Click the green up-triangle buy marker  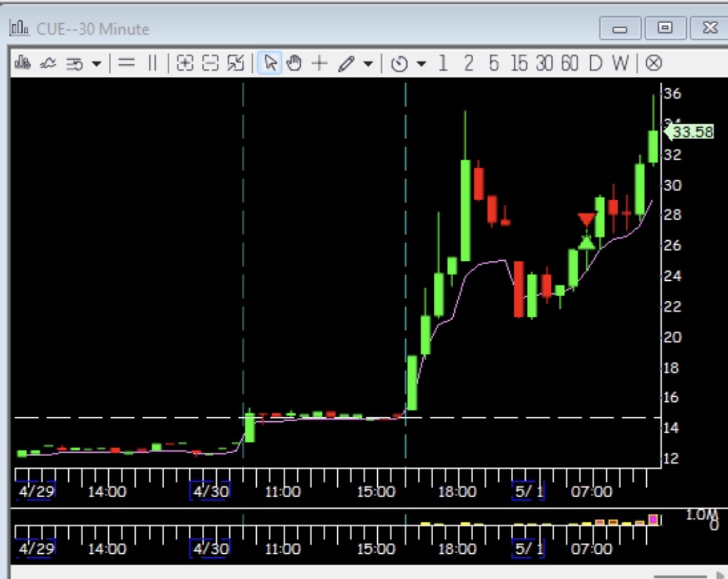tap(586, 242)
